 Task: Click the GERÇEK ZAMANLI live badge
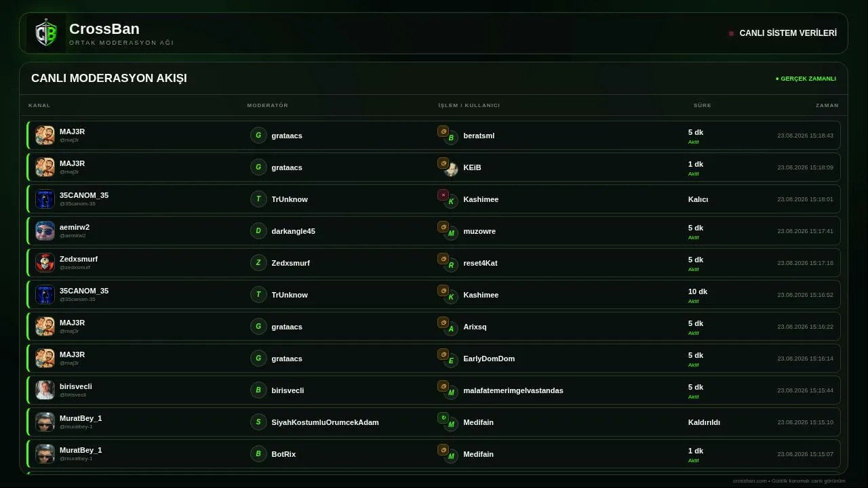pos(806,79)
